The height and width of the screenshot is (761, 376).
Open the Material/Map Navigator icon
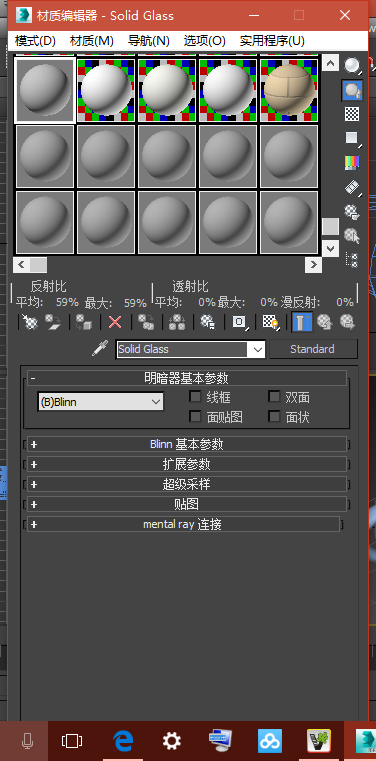[x=352, y=259]
